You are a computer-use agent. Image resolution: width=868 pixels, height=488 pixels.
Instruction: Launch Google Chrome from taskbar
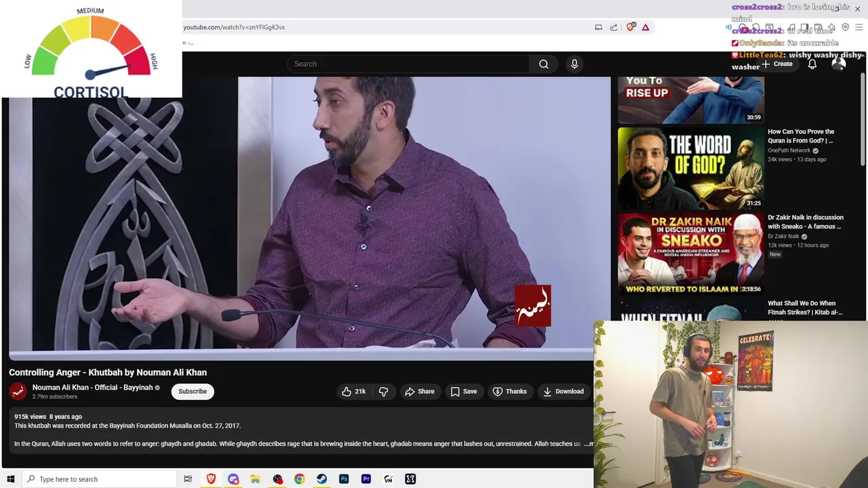point(299,479)
